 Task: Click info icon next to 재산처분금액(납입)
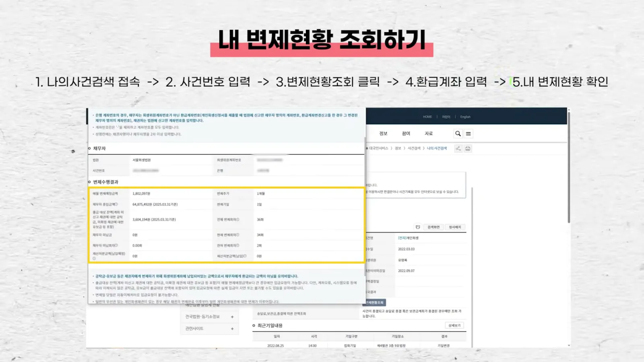[245, 256]
